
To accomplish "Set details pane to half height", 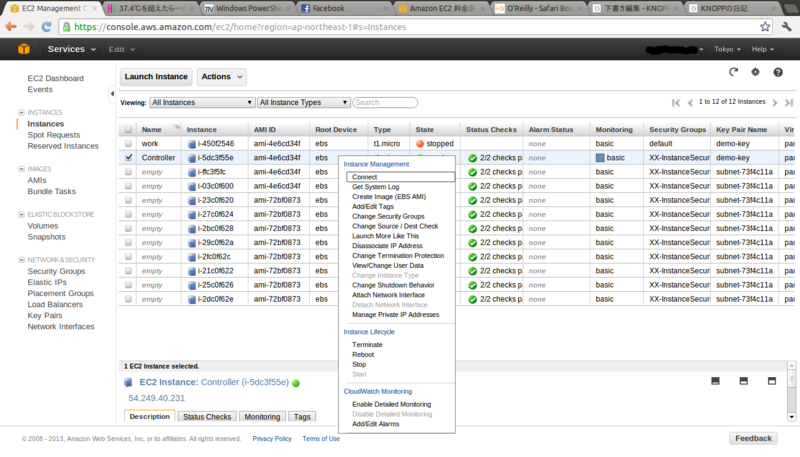I will [743, 381].
